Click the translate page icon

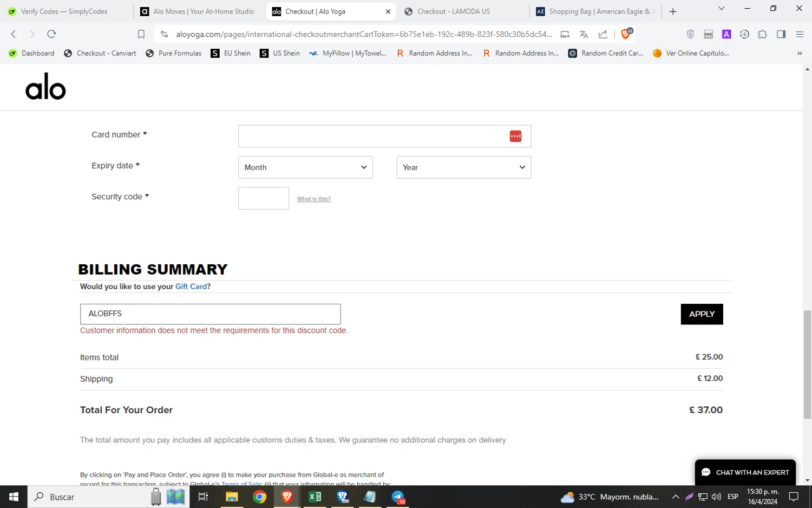pyautogui.click(x=584, y=34)
